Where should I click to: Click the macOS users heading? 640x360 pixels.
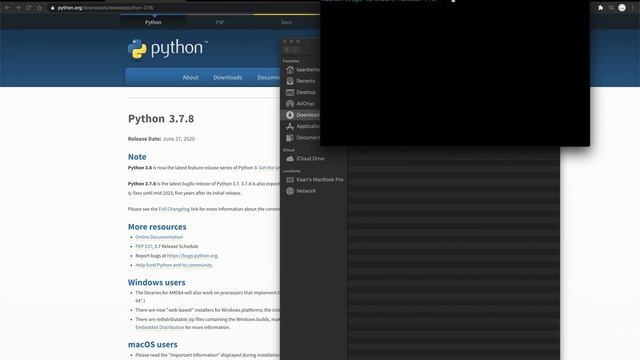point(153,344)
